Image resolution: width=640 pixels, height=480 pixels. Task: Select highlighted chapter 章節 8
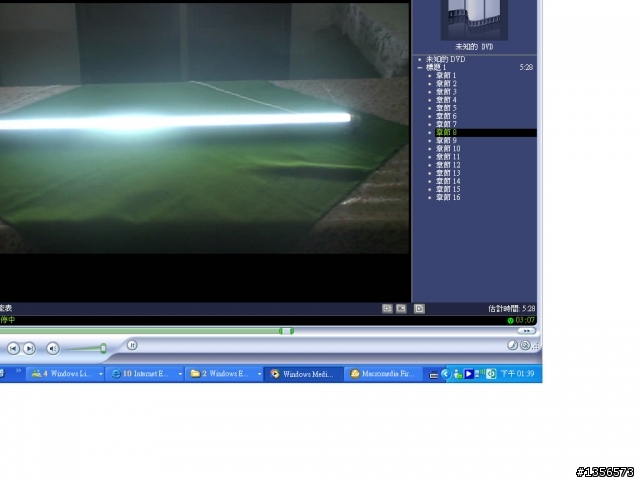[x=486, y=132]
